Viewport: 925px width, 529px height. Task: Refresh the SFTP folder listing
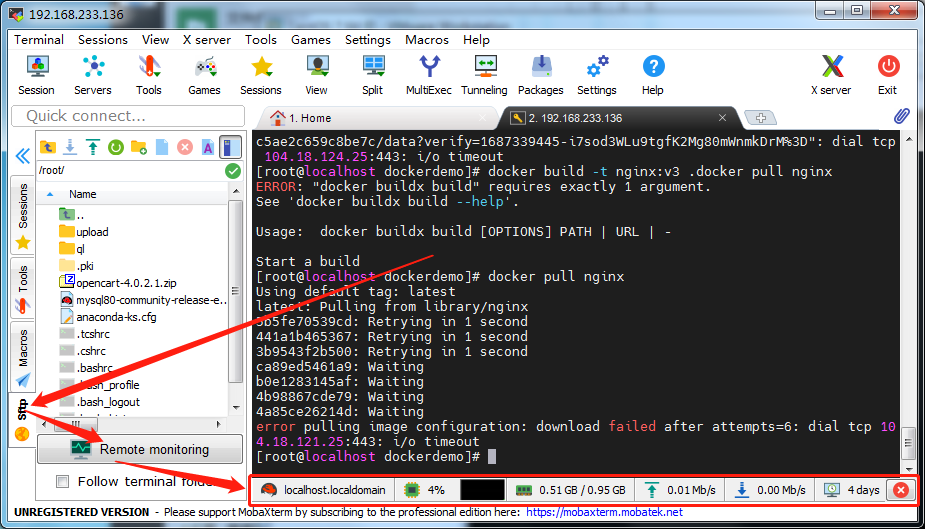point(116,147)
